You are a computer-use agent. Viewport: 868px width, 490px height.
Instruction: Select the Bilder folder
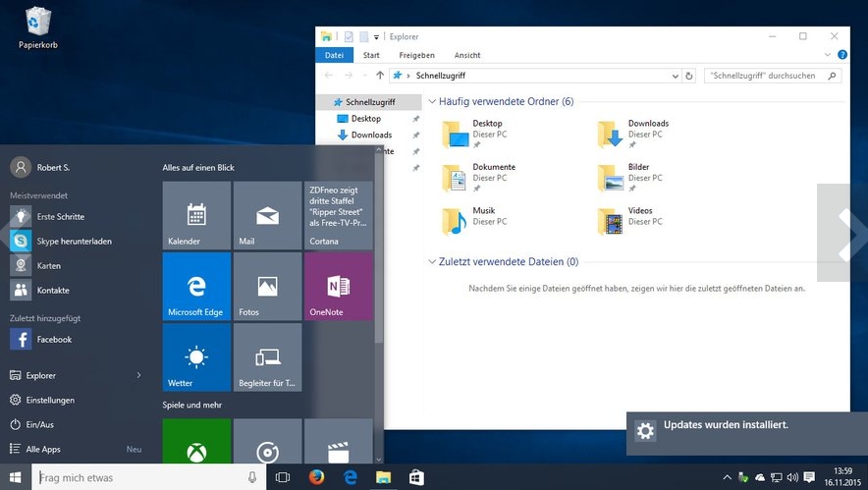(x=630, y=178)
